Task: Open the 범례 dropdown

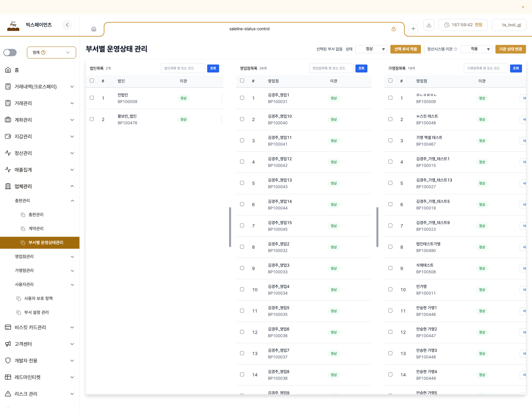Action: 52,53
